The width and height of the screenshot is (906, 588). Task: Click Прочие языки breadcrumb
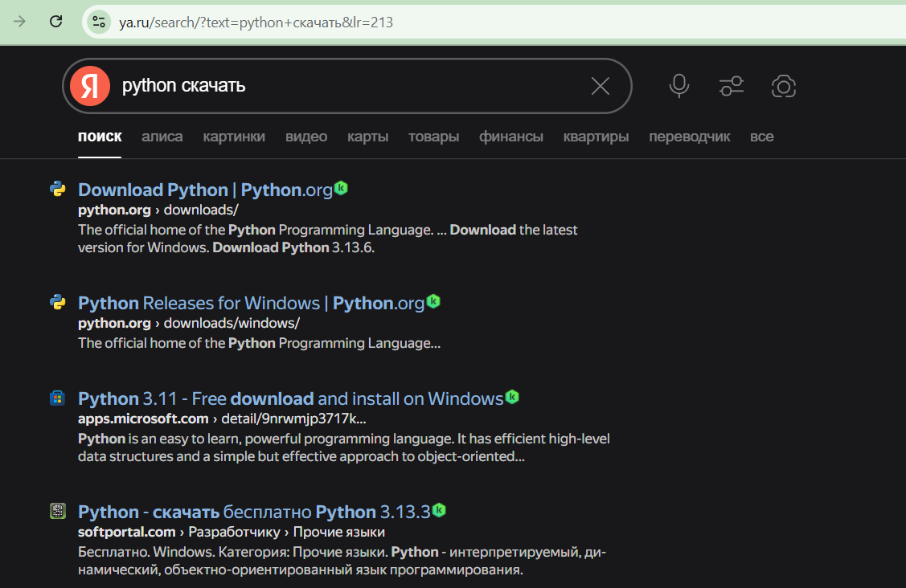click(x=338, y=532)
